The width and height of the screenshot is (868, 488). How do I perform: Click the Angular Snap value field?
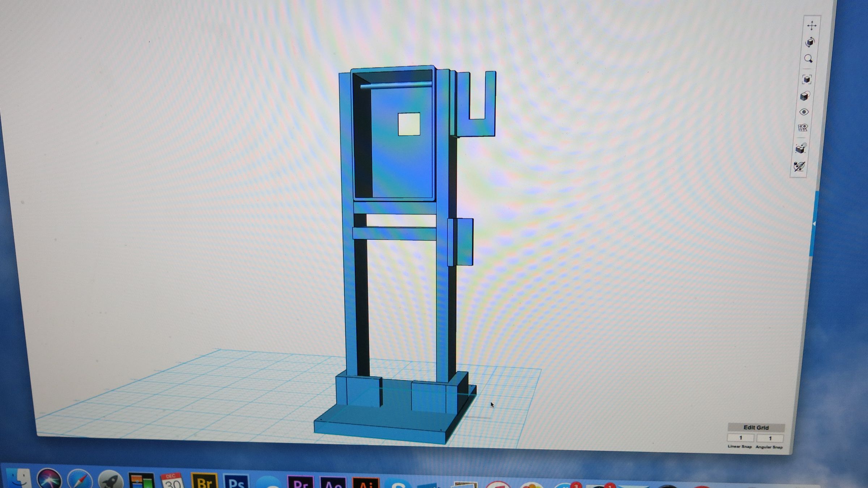pos(770,438)
